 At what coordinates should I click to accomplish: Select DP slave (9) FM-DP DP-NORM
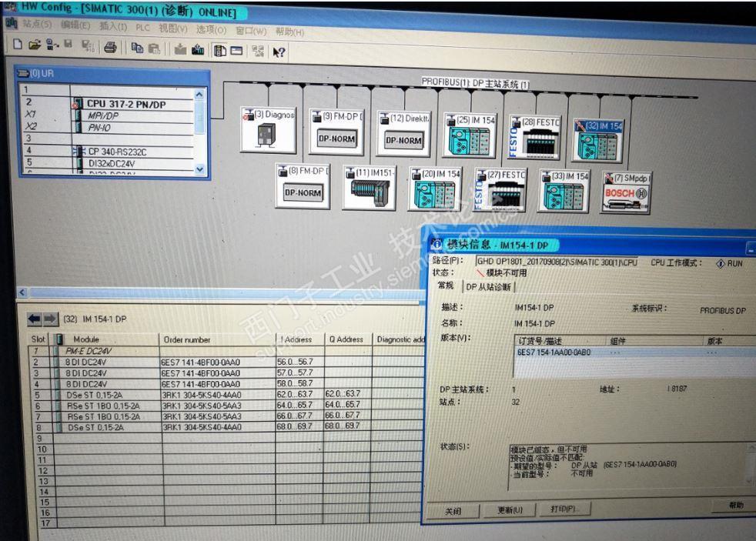[x=336, y=132]
